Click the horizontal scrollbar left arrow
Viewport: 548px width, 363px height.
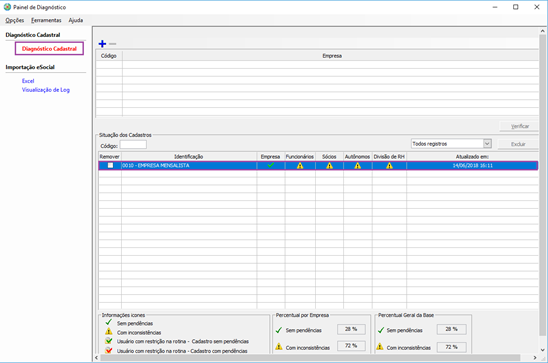97,358
